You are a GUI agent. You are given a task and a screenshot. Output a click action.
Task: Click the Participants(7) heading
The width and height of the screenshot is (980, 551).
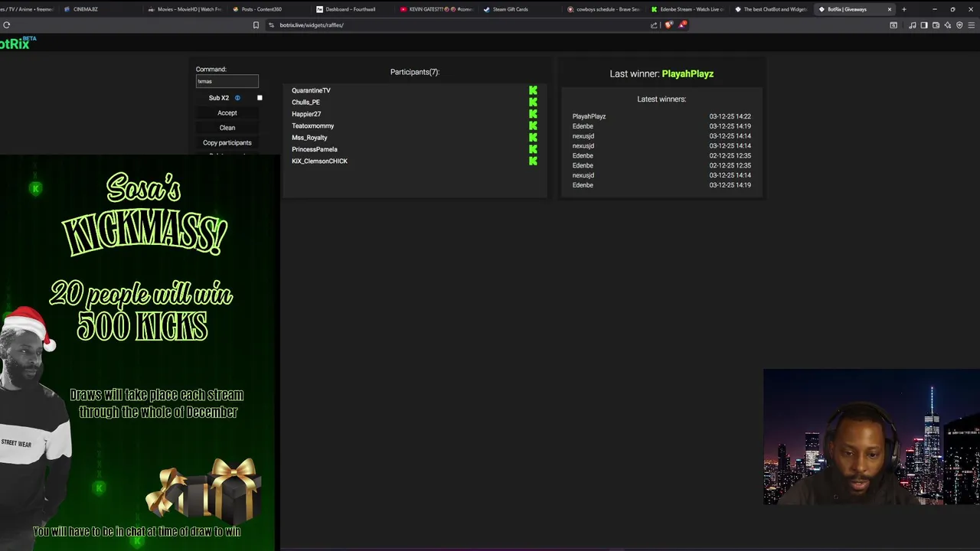coord(415,72)
